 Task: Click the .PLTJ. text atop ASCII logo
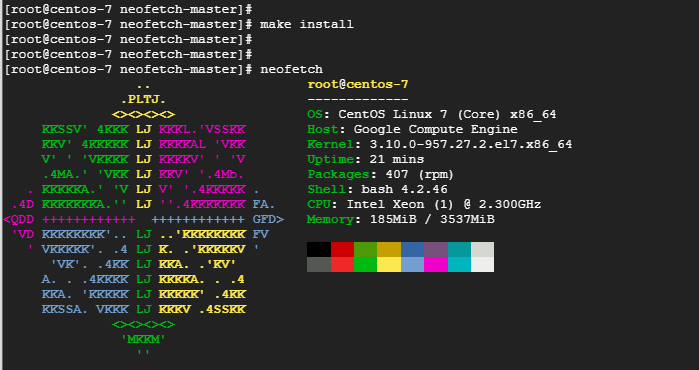(144, 100)
